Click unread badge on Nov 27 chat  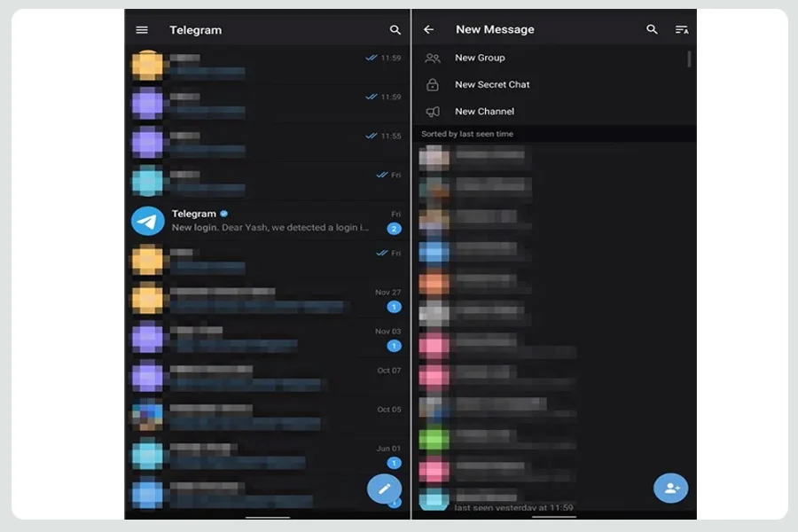point(394,307)
